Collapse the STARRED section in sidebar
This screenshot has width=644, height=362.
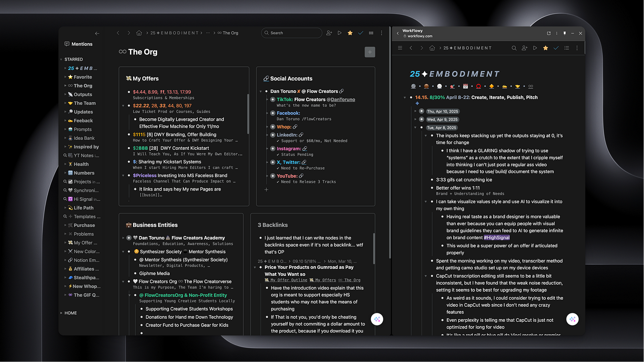[x=61, y=59]
